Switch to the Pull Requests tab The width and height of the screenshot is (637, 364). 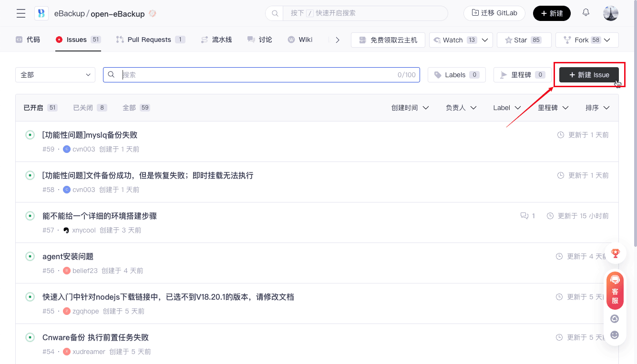(150, 40)
